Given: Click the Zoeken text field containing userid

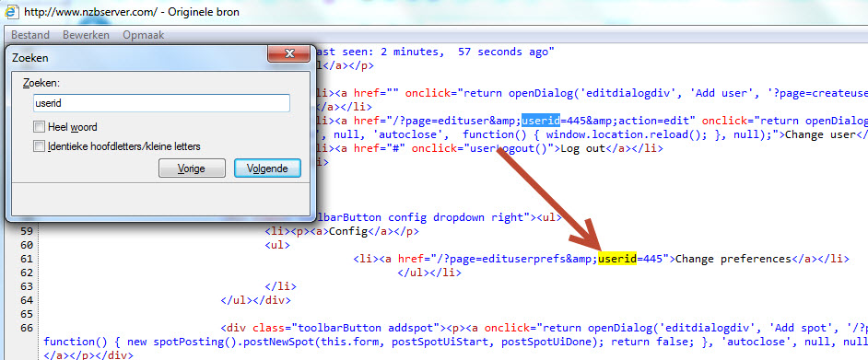Looking at the screenshot, I should [x=161, y=103].
